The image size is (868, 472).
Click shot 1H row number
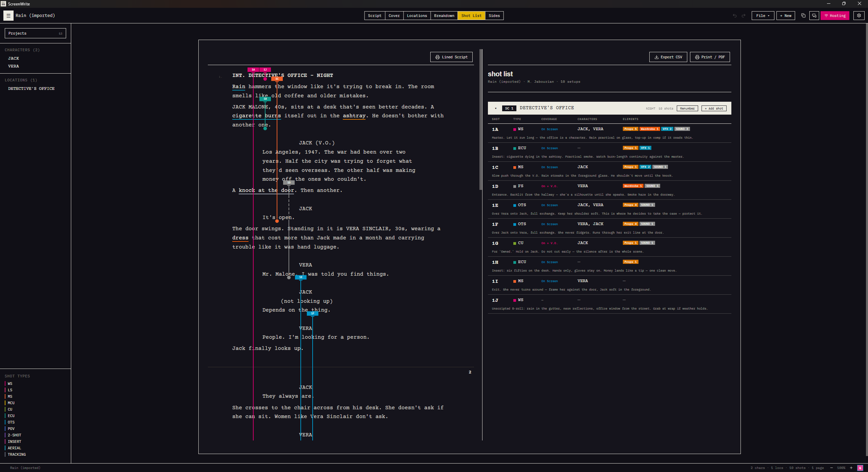[495, 262]
